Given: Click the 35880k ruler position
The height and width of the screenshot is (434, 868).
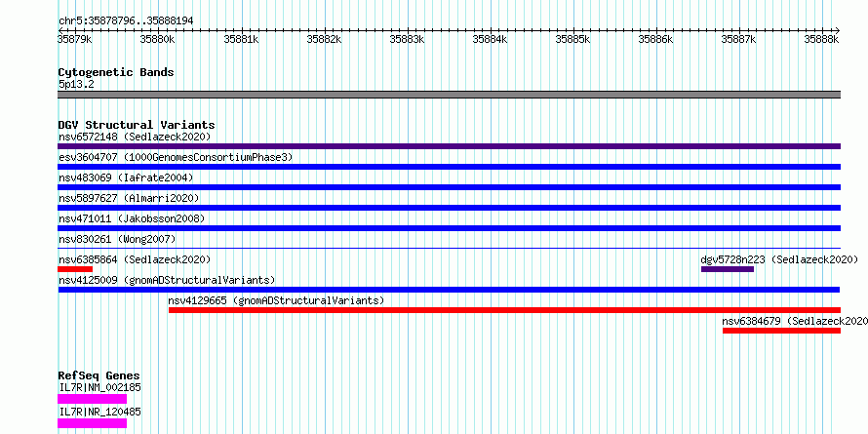Looking at the screenshot, I should (158, 39).
